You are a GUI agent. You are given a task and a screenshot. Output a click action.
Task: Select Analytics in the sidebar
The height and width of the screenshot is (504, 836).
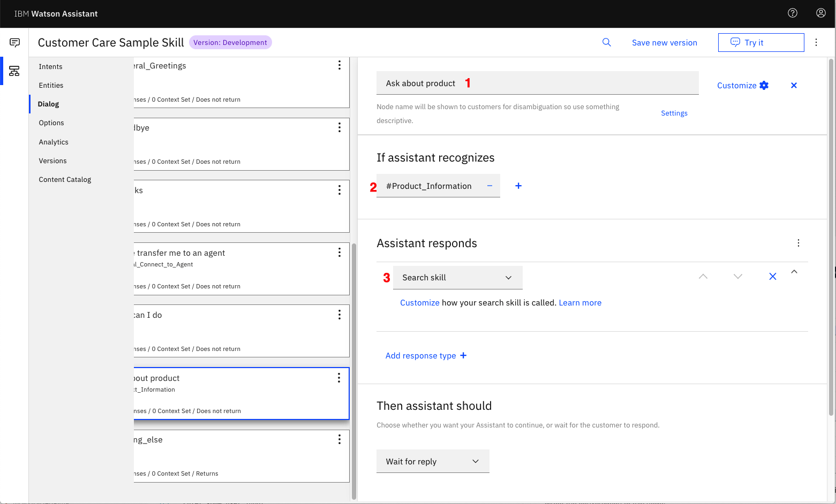coord(54,142)
